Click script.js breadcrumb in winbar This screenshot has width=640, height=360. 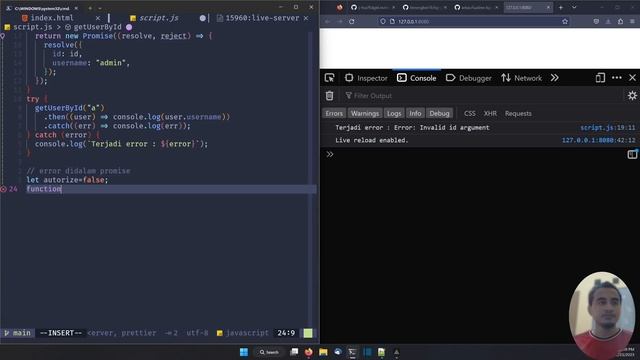click(28, 27)
